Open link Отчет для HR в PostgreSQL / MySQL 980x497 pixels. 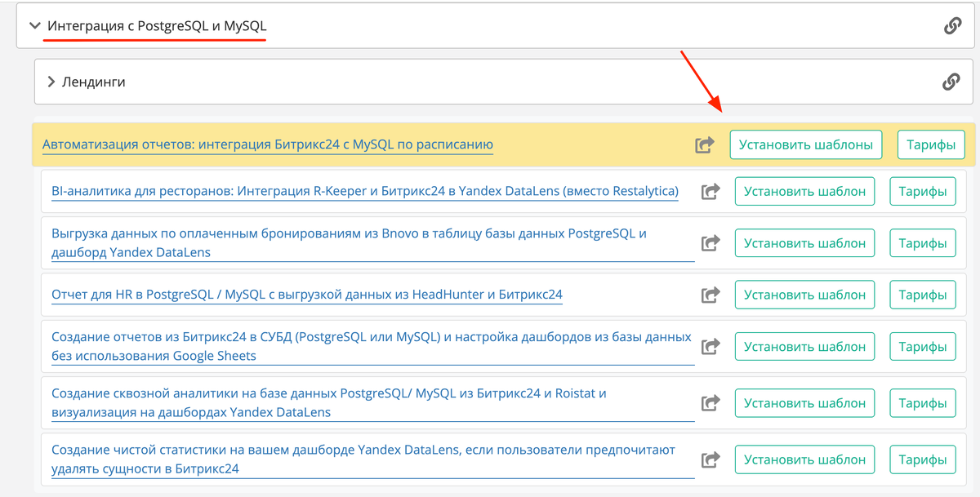307,295
